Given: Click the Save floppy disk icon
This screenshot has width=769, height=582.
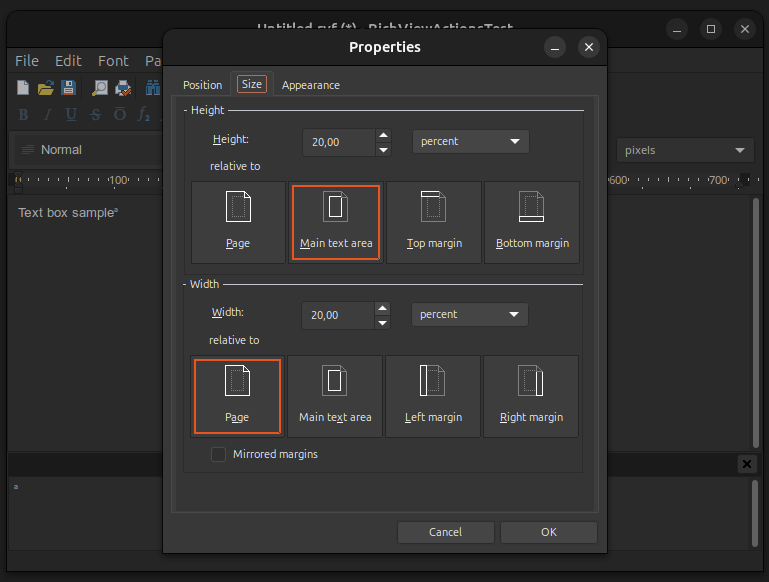Looking at the screenshot, I should point(68,88).
